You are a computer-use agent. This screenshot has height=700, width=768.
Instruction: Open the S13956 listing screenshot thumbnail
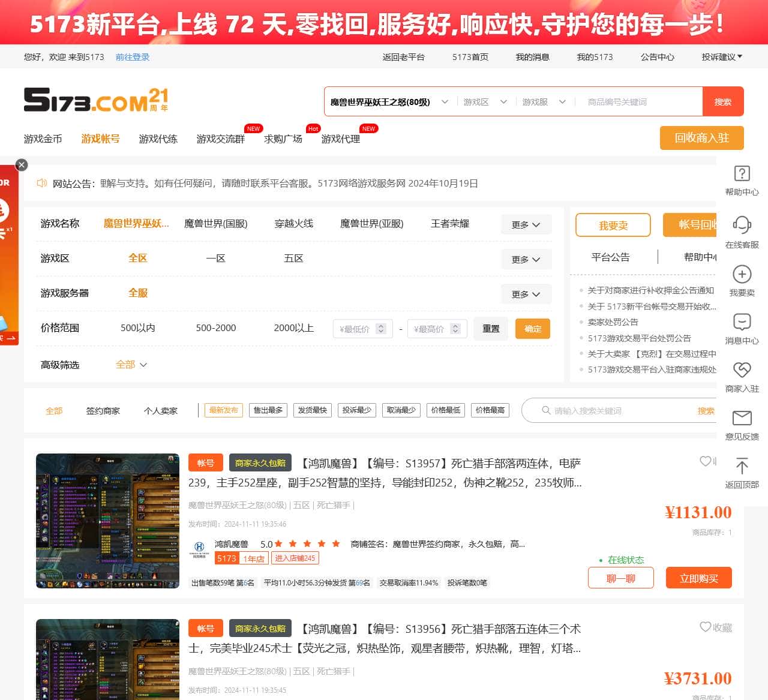point(108,659)
